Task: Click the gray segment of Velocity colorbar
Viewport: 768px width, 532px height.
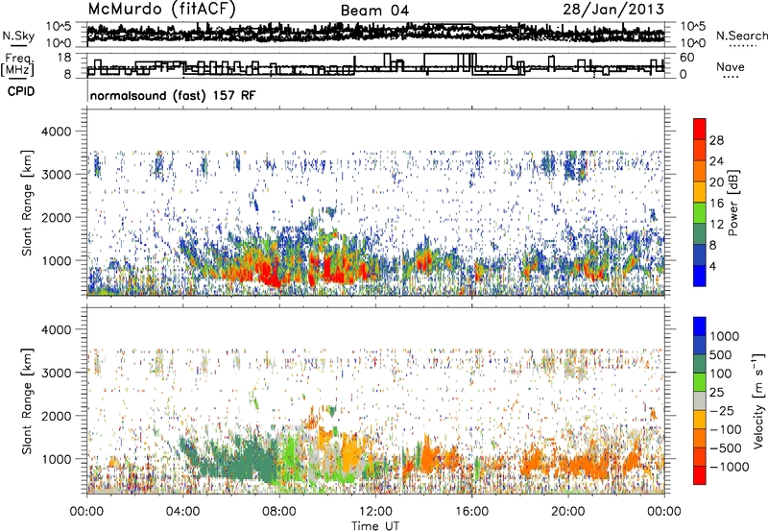Action: [x=700, y=400]
